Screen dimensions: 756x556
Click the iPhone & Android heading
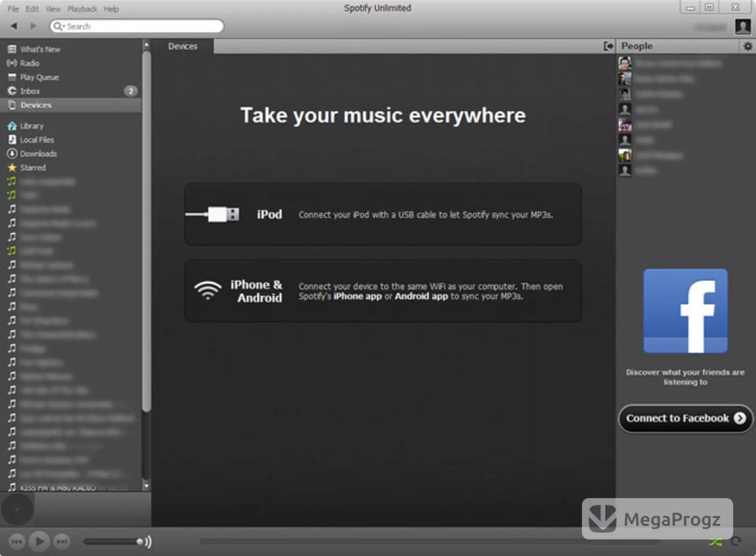pyautogui.click(x=257, y=291)
